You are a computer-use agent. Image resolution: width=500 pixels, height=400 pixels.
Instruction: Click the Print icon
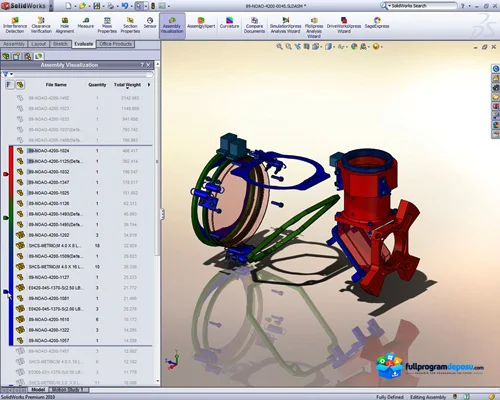(x=111, y=6)
